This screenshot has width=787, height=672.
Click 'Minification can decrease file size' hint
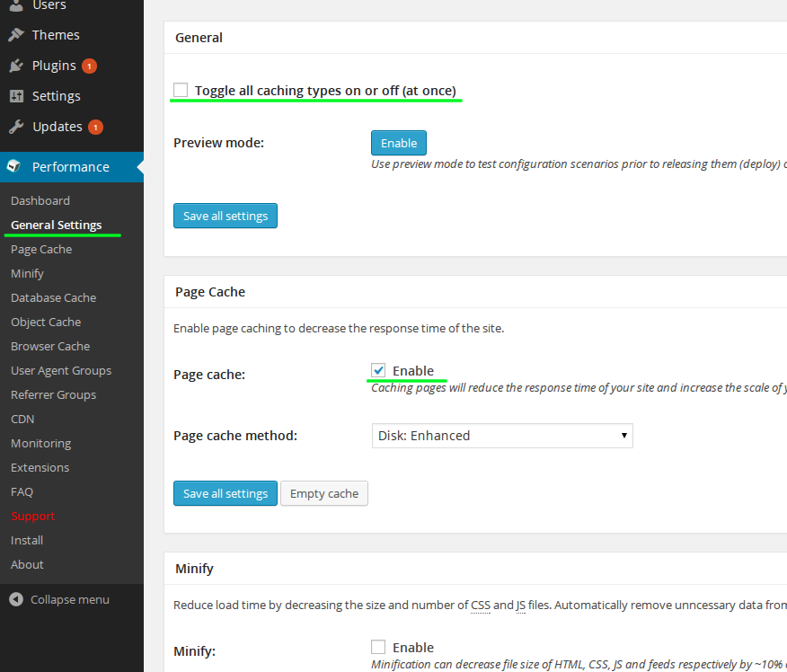579,665
